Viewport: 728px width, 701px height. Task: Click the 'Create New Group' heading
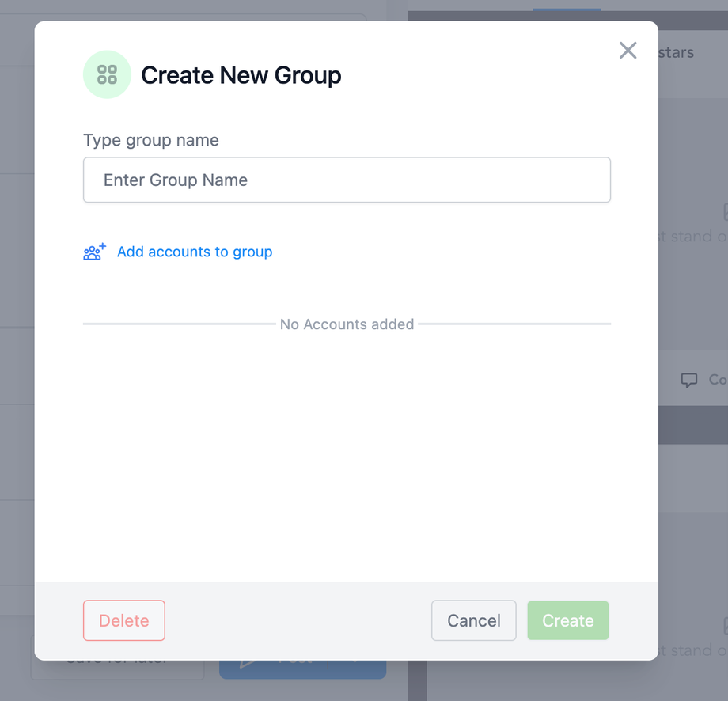tap(241, 76)
